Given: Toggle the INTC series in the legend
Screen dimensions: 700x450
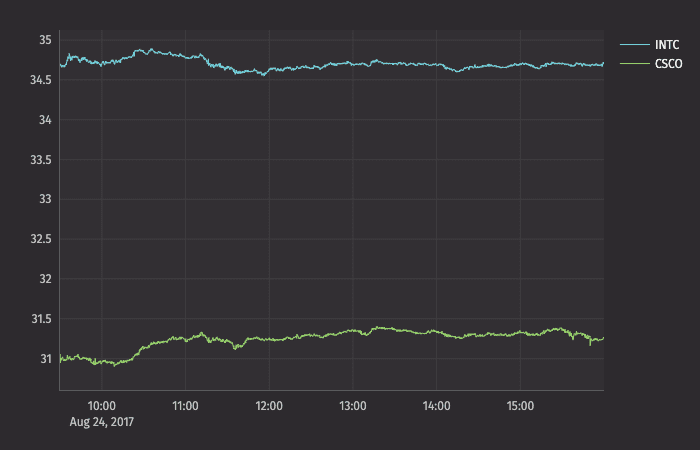Looking at the screenshot, I should pos(667,45).
